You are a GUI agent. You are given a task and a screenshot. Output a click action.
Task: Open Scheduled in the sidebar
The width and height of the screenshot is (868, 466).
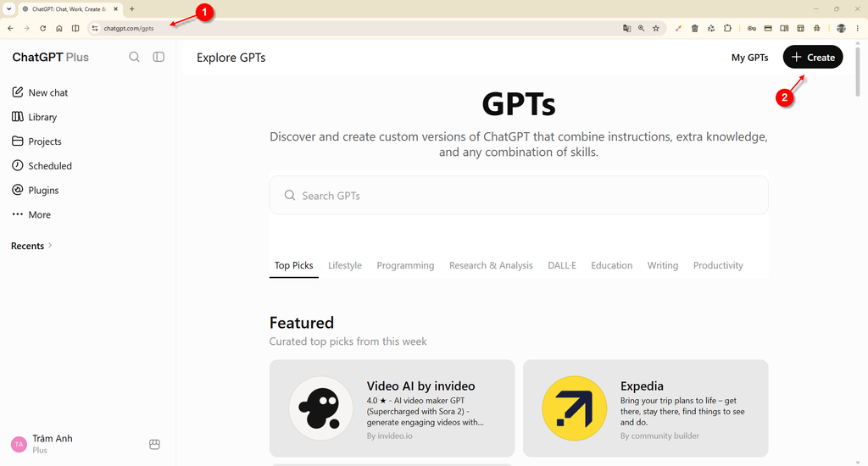coord(42,165)
